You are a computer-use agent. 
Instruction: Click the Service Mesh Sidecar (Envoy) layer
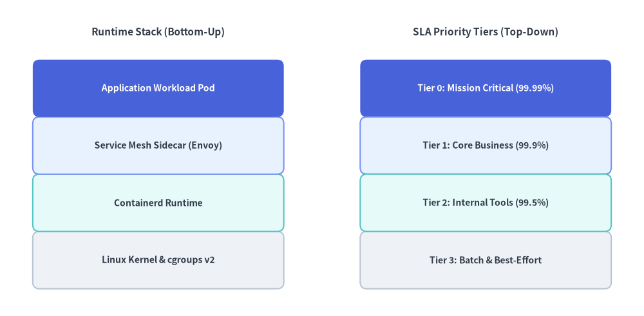click(x=158, y=145)
